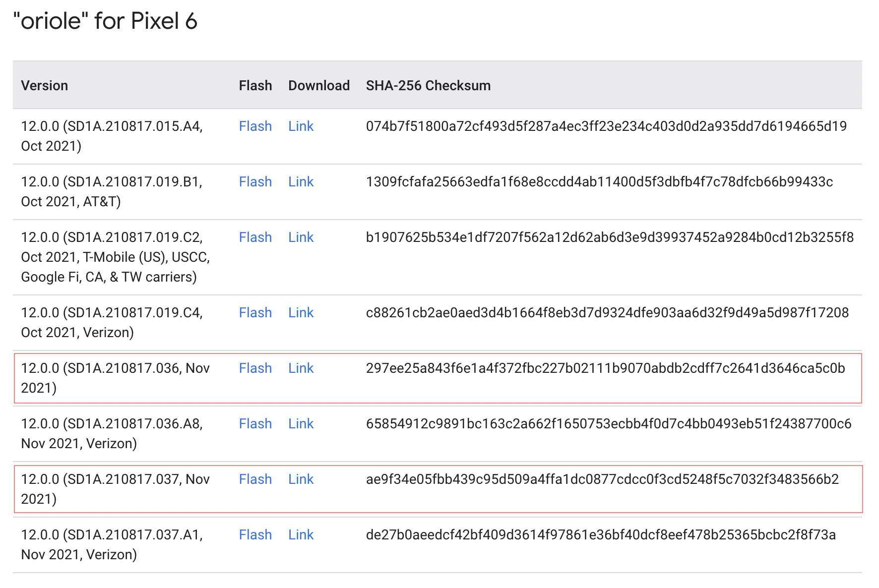The height and width of the screenshot is (588, 879).
Task: Click Flash for Verizon 037.A1 build
Action: pyautogui.click(x=255, y=535)
